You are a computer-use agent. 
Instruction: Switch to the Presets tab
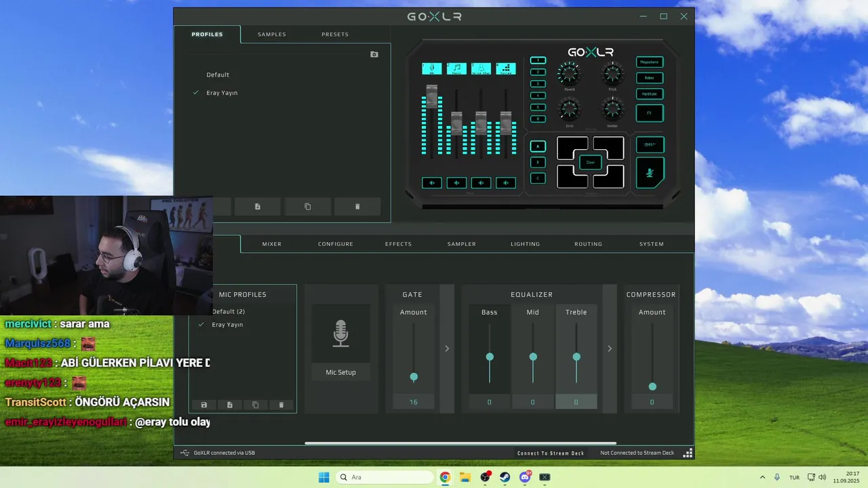coord(335,34)
